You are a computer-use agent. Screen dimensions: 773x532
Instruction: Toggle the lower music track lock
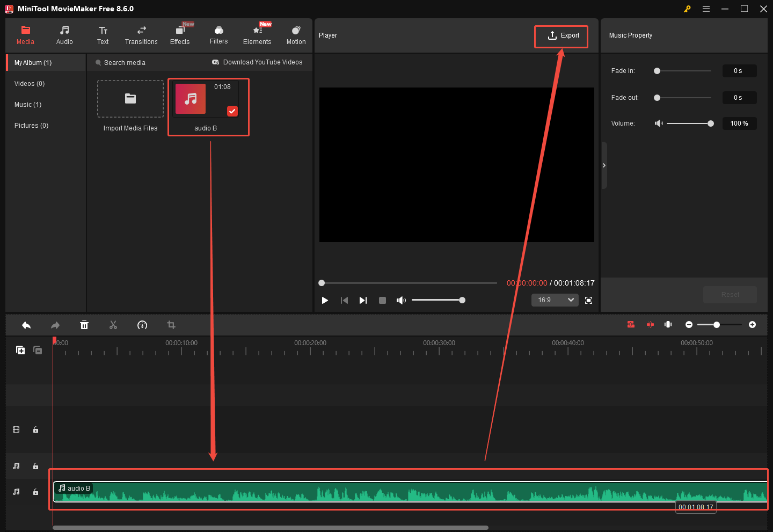point(35,492)
